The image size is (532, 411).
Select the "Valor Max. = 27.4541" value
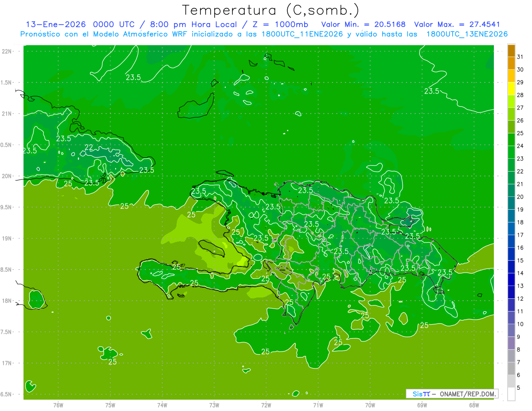coord(457,24)
